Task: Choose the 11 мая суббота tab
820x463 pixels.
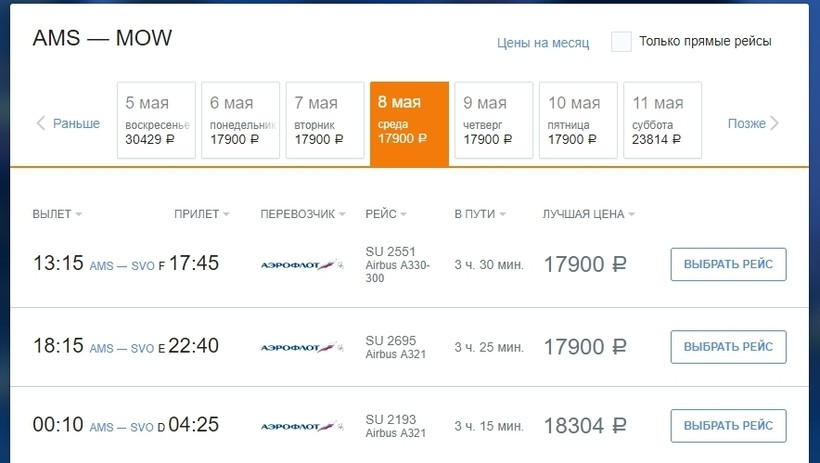Action: click(x=662, y=120)
